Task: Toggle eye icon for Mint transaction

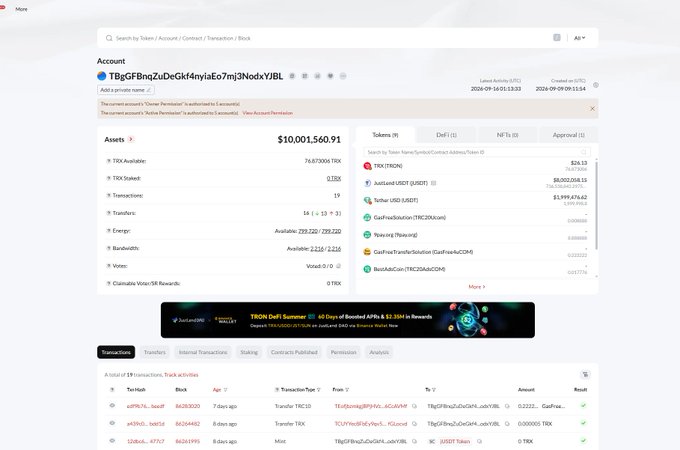Action: (x=112, y=441)
